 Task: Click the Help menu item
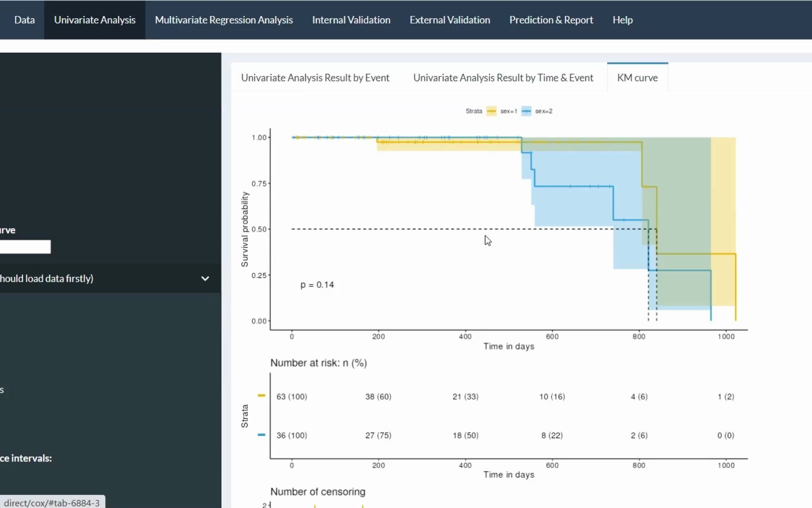click(623, 20)
